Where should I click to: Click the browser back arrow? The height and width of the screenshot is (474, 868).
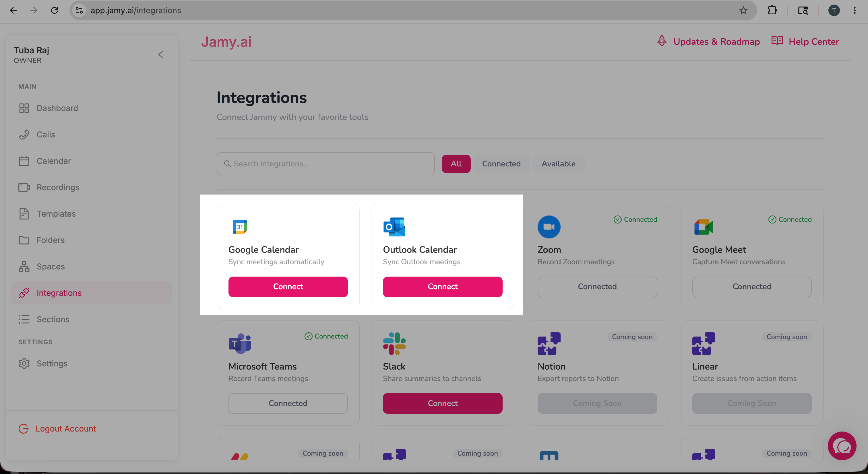[13, 10]
